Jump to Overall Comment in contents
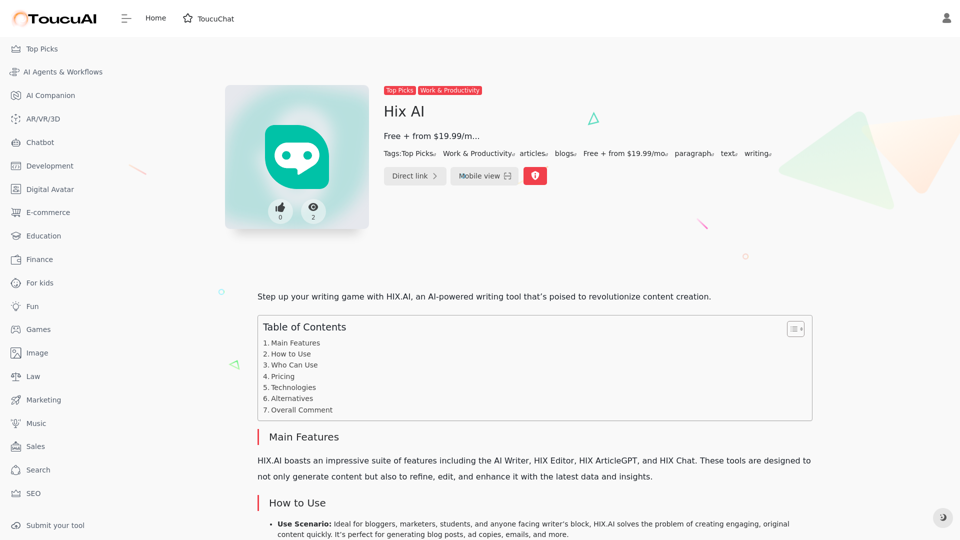960x540 pixels. tap(301, 410)
